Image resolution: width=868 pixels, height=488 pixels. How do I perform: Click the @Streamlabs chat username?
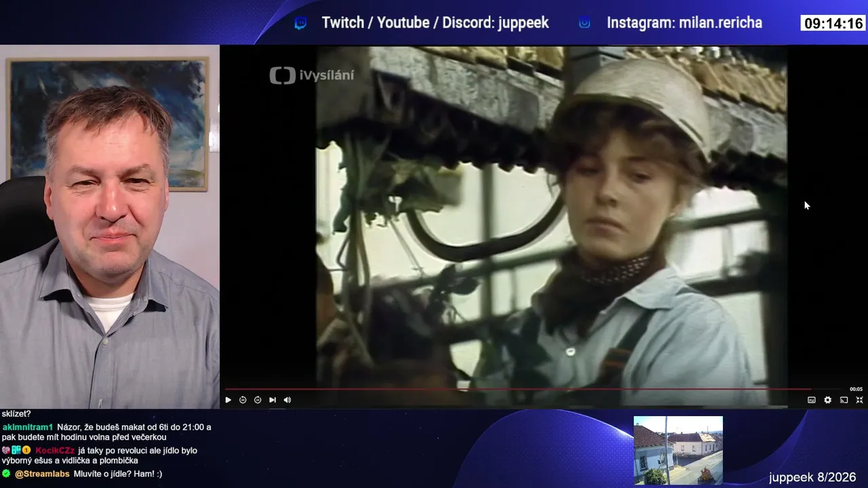coord(42,474)
